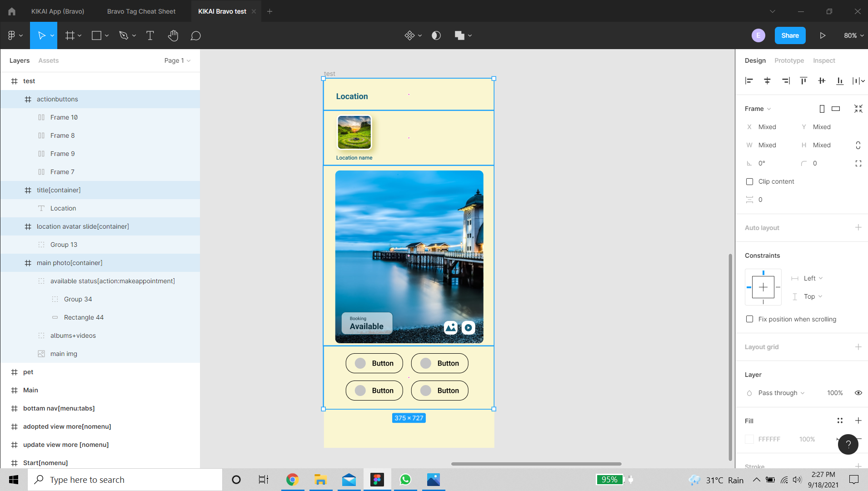Toggle layer visibility eye icon
Viewport: 868px width, 491px height.
(858, 393)
